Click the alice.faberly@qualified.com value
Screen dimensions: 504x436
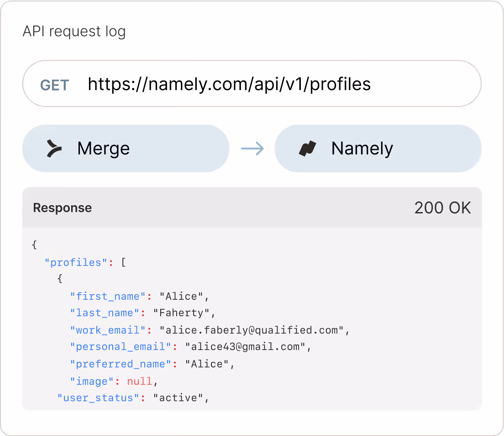(252, 330)
